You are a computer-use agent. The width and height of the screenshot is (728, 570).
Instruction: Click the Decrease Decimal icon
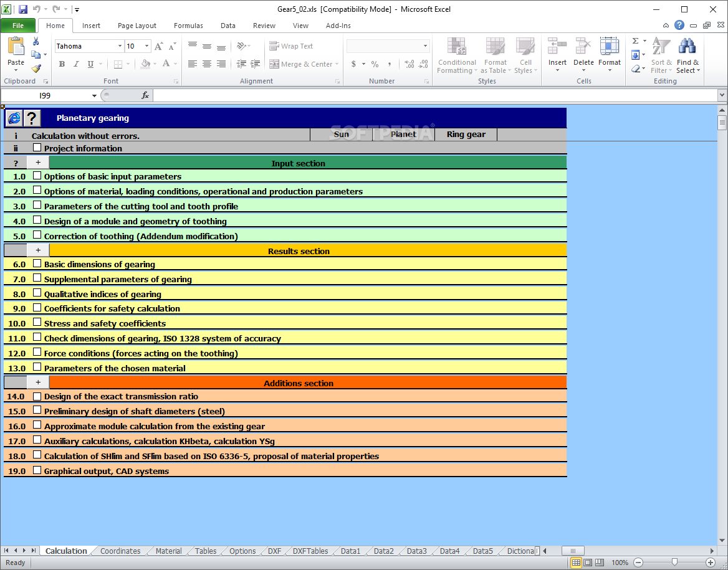point(423,64)
